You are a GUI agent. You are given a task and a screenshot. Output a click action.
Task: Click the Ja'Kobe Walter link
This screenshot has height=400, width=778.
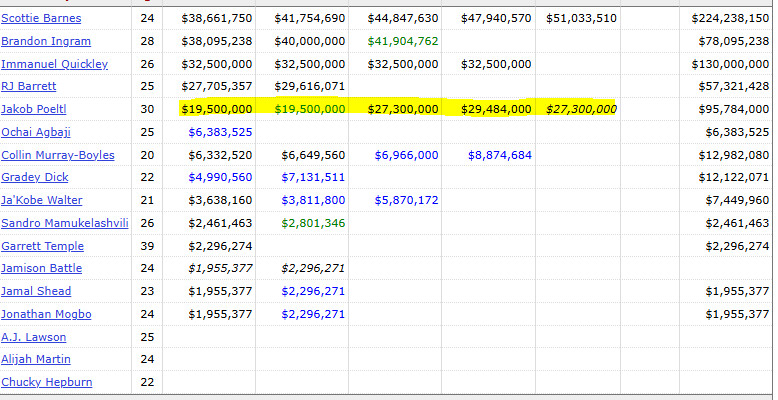pyautogui.click(x=42, y=200)
